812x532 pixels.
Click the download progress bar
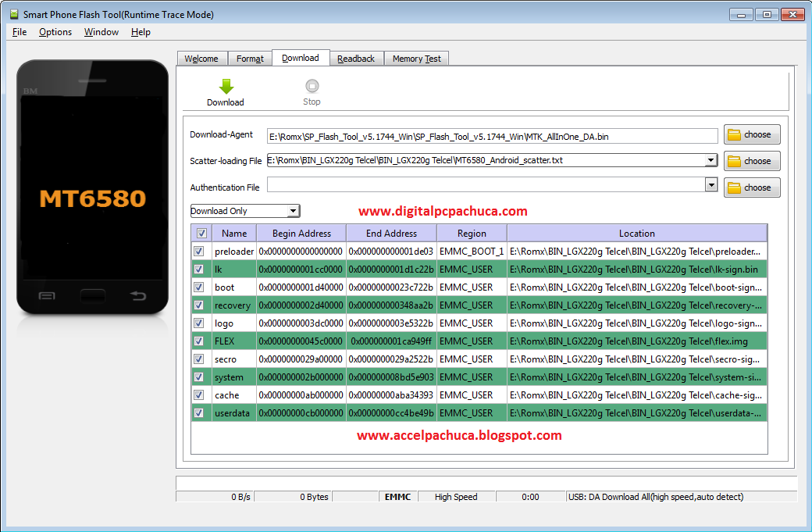pos(486,483)
